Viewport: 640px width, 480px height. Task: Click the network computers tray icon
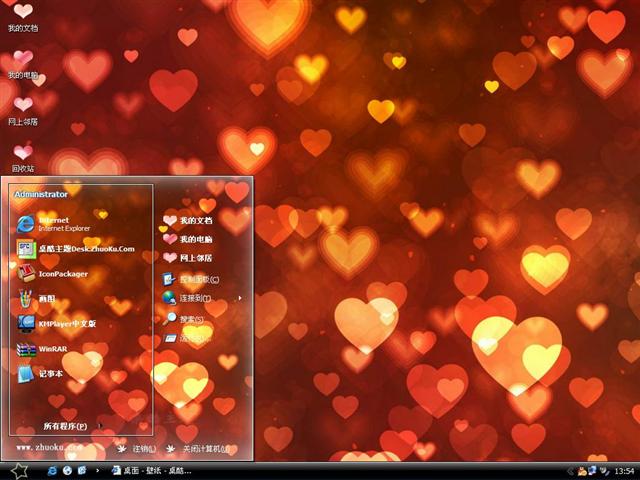pos(592,471)
